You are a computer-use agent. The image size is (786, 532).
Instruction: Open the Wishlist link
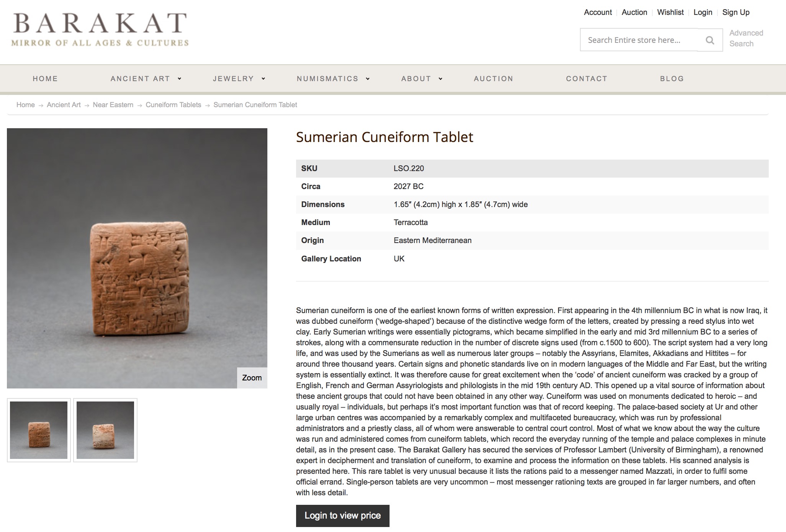(670, 12)
